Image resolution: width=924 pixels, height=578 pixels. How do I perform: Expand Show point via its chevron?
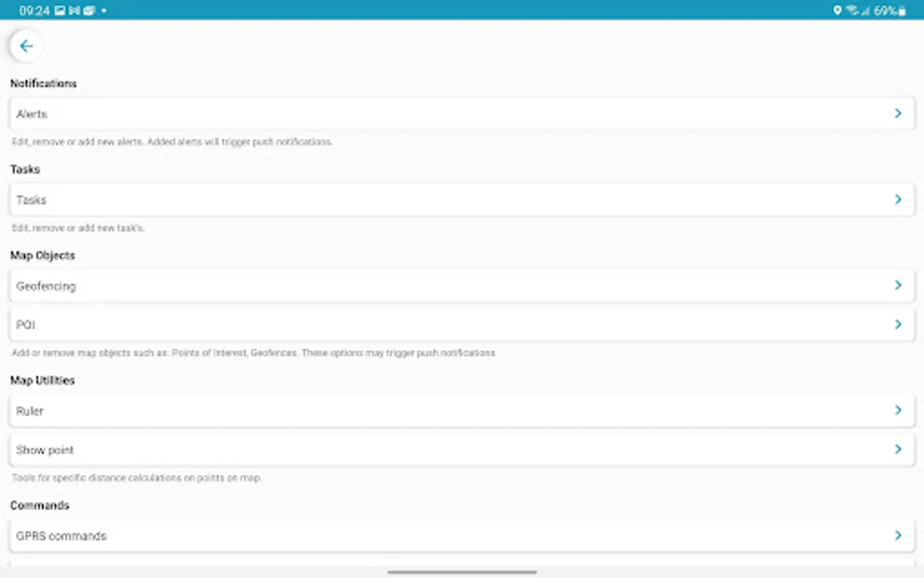point(898,449)
